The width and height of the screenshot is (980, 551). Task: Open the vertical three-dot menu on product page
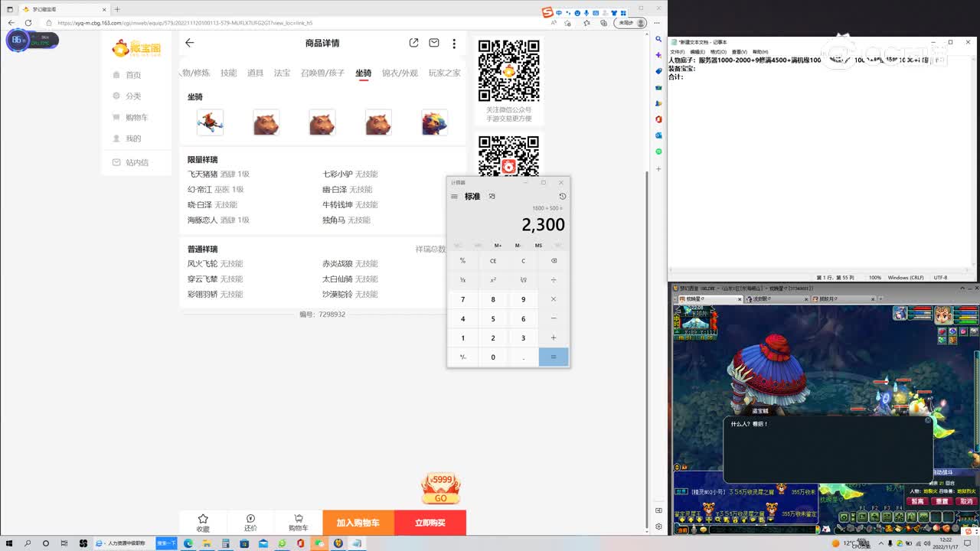click(454, 44)
